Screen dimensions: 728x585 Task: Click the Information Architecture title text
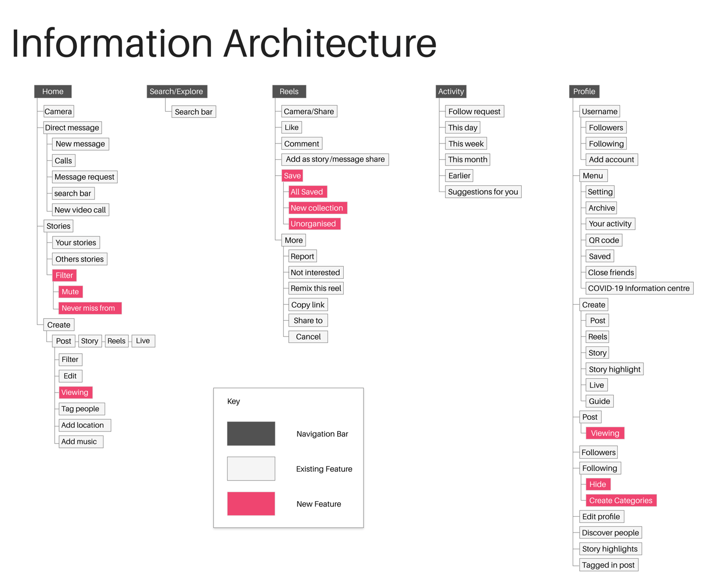pos(224,43)
